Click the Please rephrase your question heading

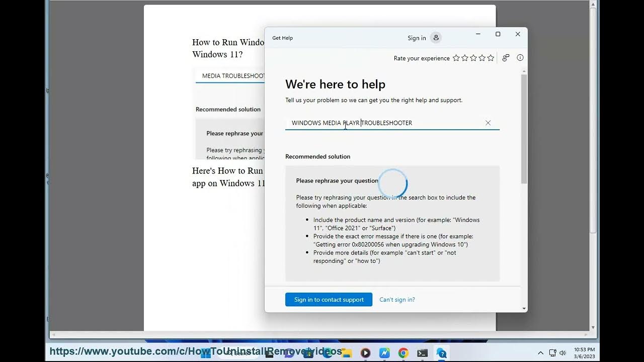point(337,180)
